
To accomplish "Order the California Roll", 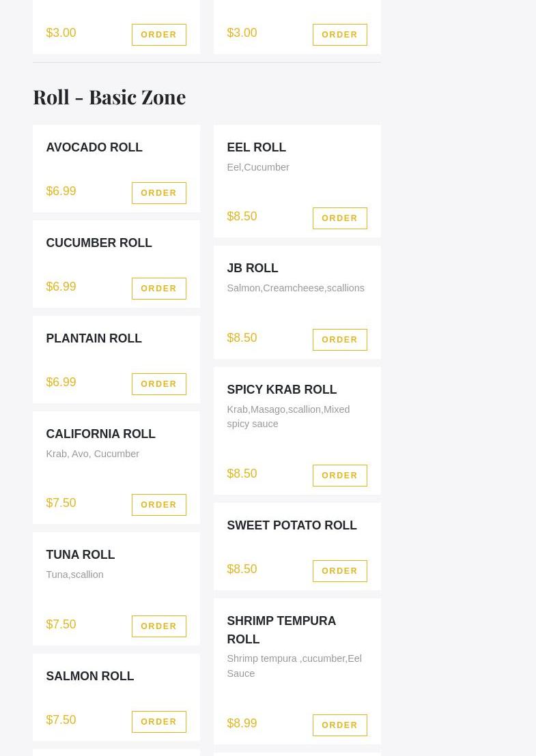I will pyautogui.click(x=158, y=505).
